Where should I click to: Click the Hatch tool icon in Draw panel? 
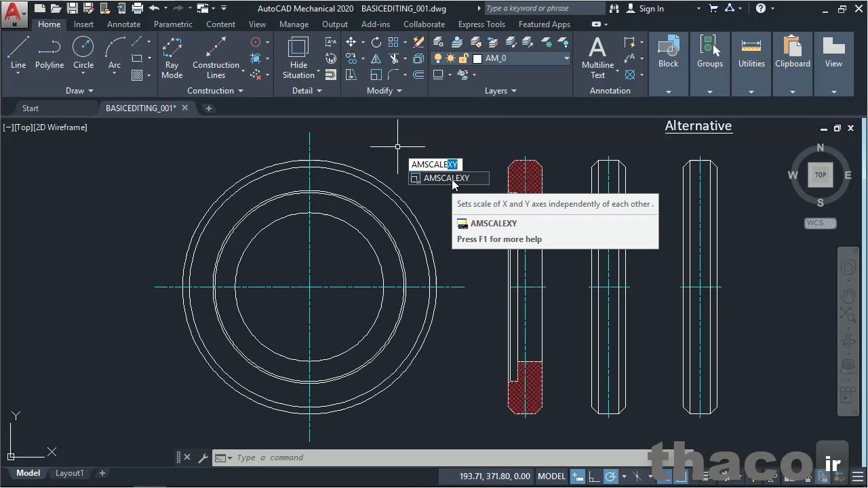tap(137, 75)
